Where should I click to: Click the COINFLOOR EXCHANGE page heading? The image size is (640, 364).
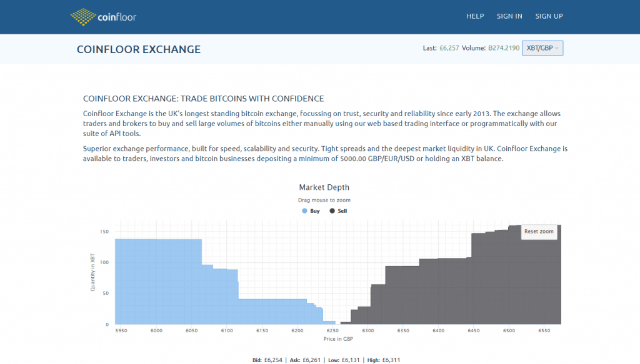(139, 49)
